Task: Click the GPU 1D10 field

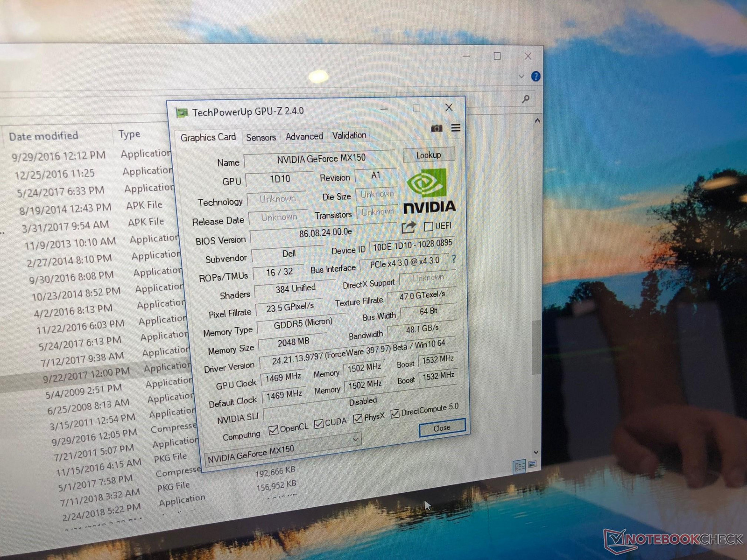Action: (x=280, y=179)
